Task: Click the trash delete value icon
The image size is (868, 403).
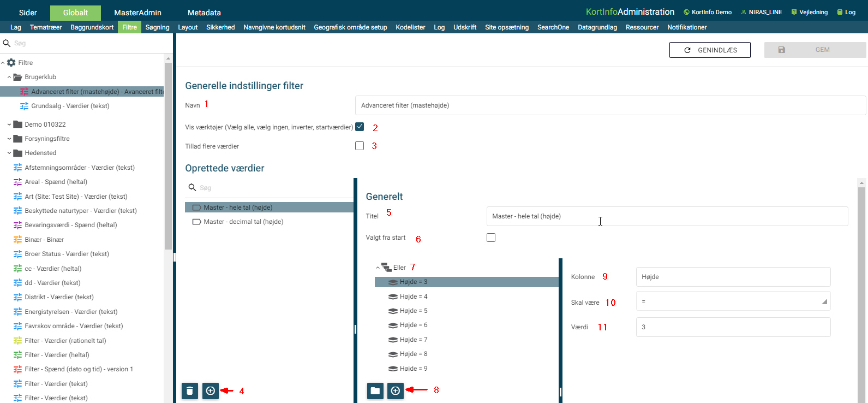Action: 190,391
